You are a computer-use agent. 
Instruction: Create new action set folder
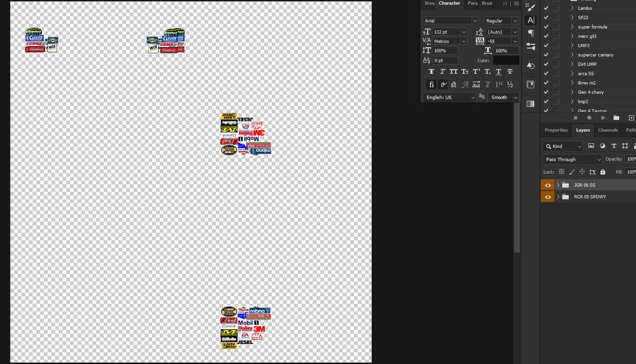[616, 118]
